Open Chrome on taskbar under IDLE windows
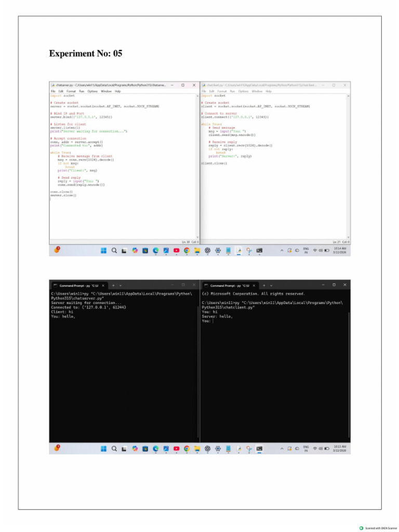The image size is (399, 532). point(187,250)
